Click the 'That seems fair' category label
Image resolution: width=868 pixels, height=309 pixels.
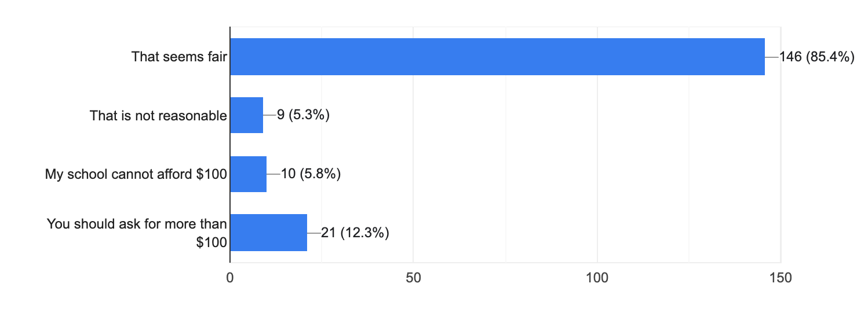pyautogui.click(x=179, y=57)
